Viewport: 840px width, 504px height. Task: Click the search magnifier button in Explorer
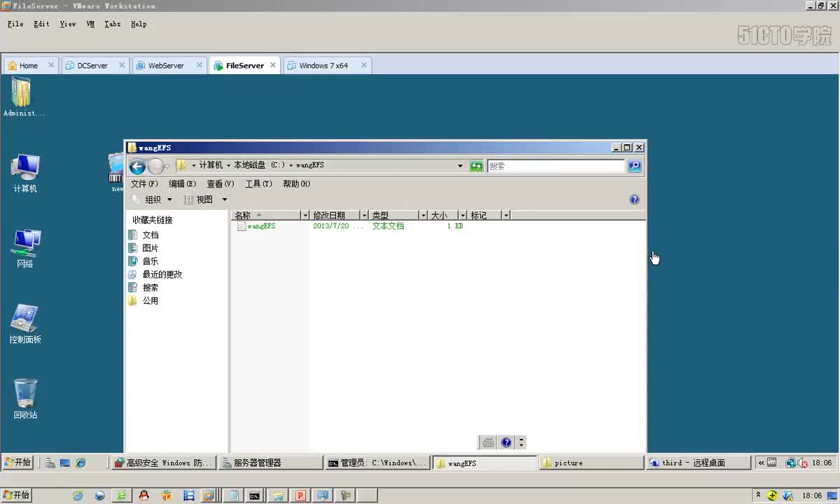(x=634, y=166)
